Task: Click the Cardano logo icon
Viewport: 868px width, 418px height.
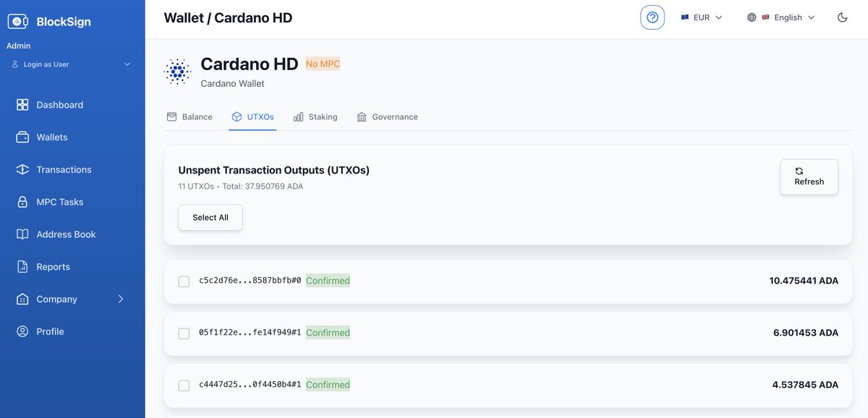Action: 177,72
